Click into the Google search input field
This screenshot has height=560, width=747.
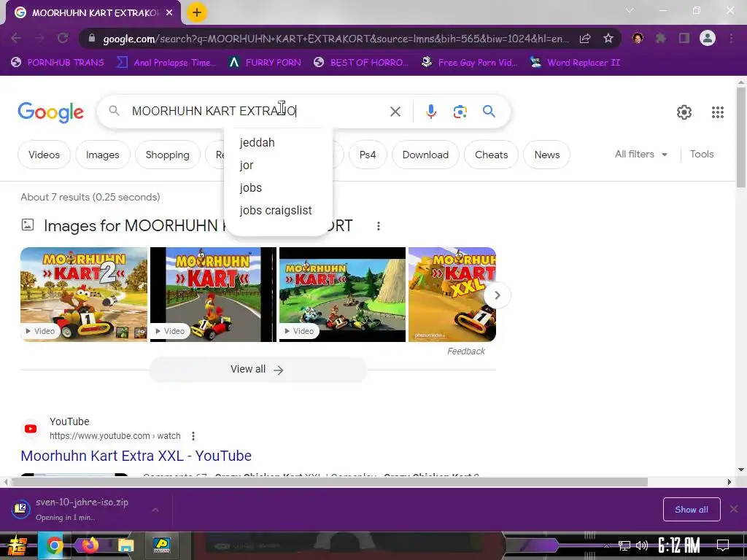[x=258, y=112]
